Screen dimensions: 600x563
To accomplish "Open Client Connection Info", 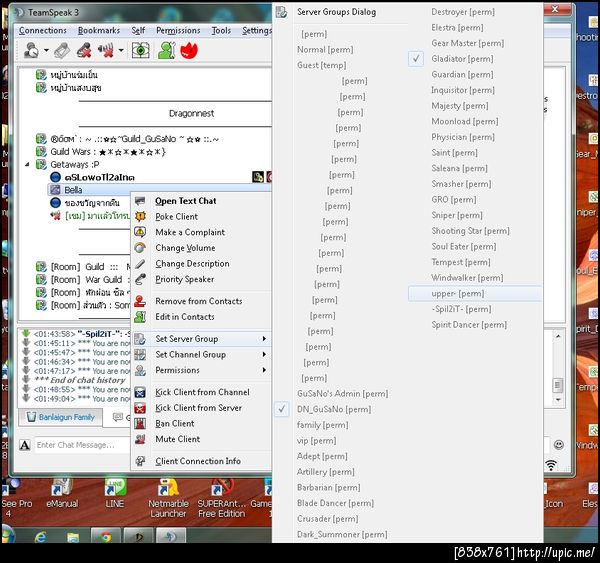I will point(198,461).
